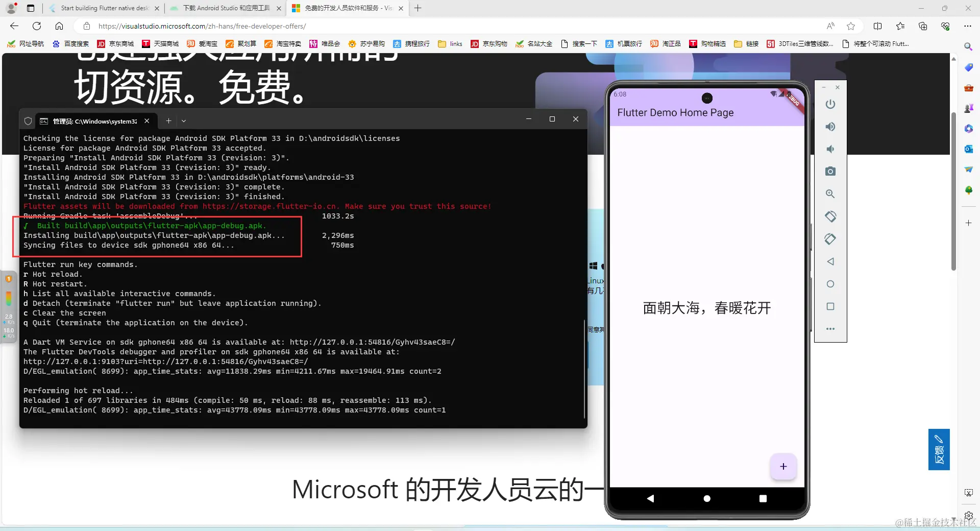Tap the floating plus button in the Flutter app

point(783,466)
